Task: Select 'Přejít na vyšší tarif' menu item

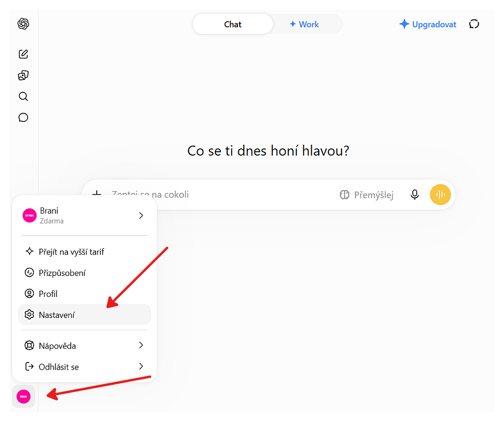Action: 84,252
